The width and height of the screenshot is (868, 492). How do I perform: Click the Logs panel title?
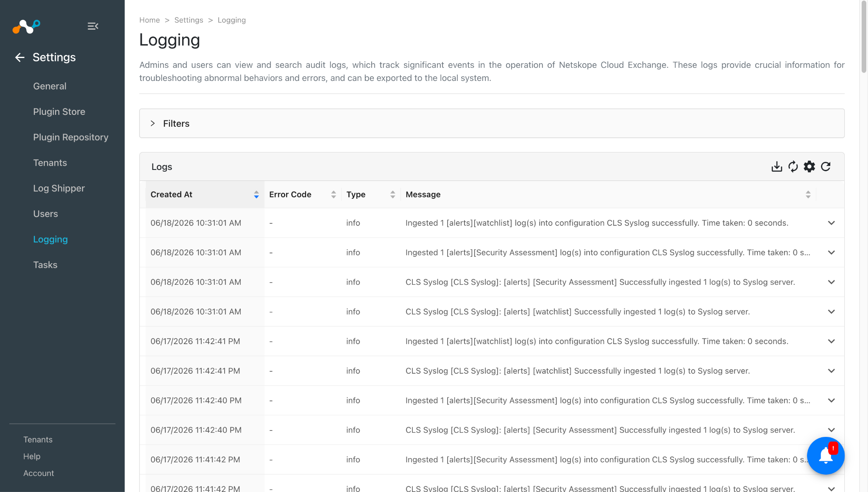coord(162,167)
